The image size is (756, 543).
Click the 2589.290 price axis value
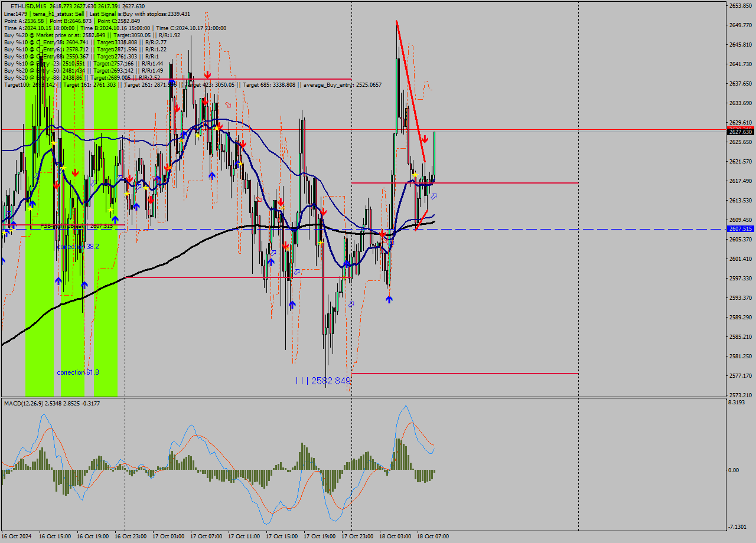(x=740, y=317)
